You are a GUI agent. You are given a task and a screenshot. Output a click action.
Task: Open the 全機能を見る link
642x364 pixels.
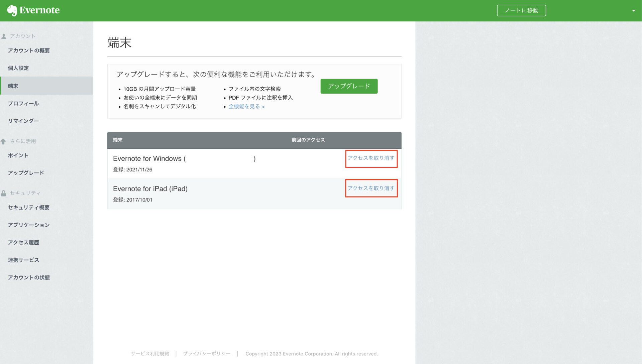pyautogui.click(x=246, y=106)
